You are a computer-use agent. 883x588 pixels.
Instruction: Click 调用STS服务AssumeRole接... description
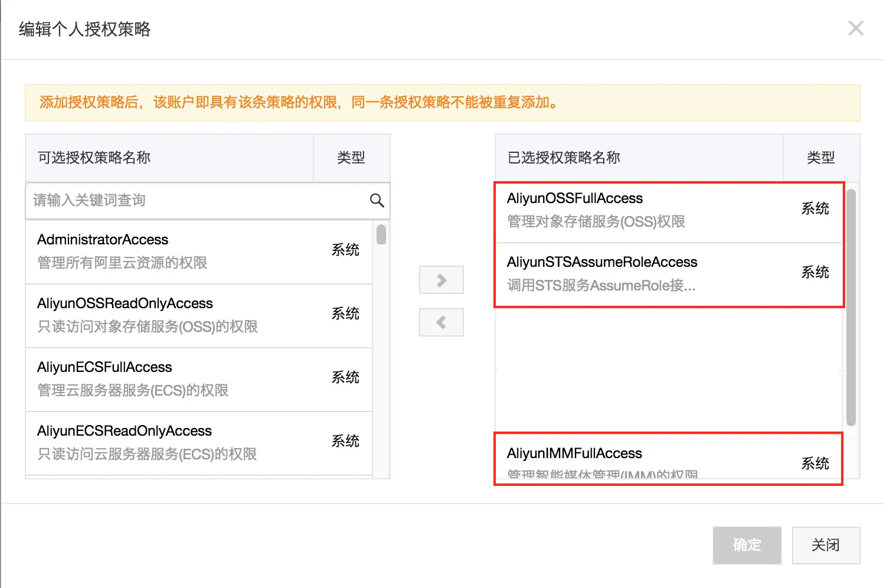(601, 285)
